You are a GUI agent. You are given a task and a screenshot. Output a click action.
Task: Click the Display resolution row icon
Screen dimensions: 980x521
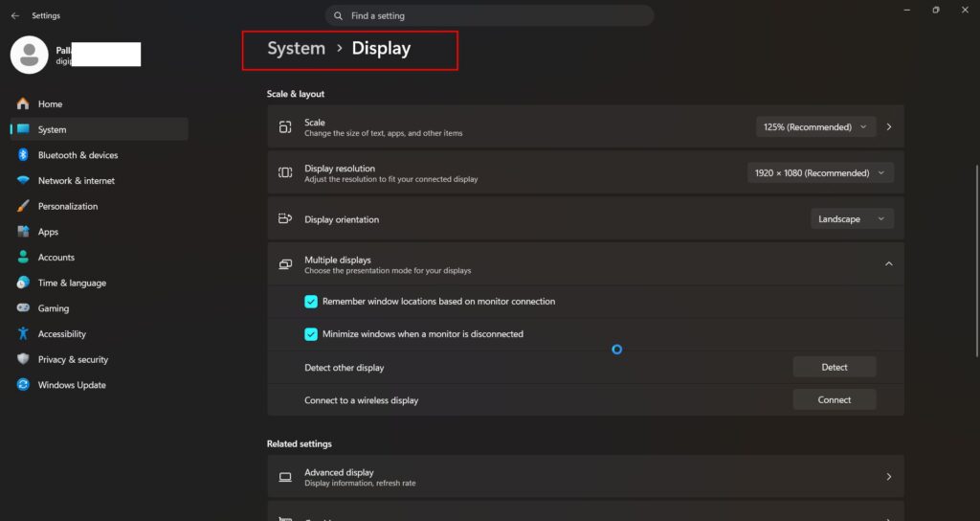coord(285,172)
